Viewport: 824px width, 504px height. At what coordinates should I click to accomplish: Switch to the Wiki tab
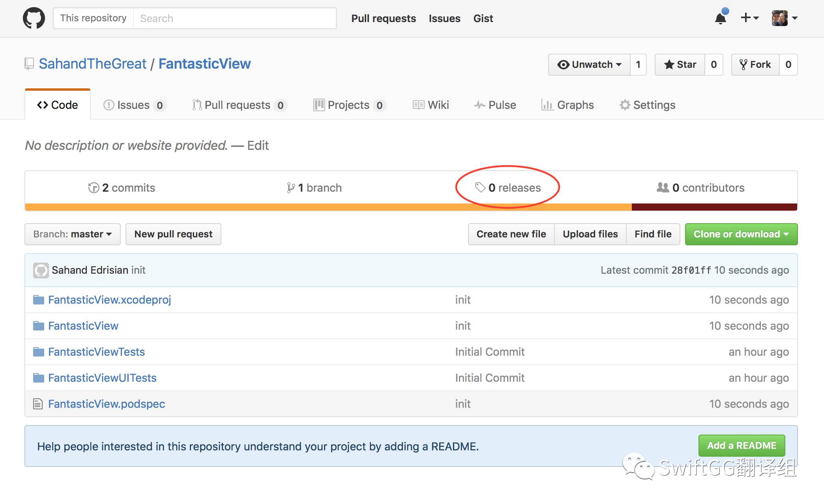431,105
